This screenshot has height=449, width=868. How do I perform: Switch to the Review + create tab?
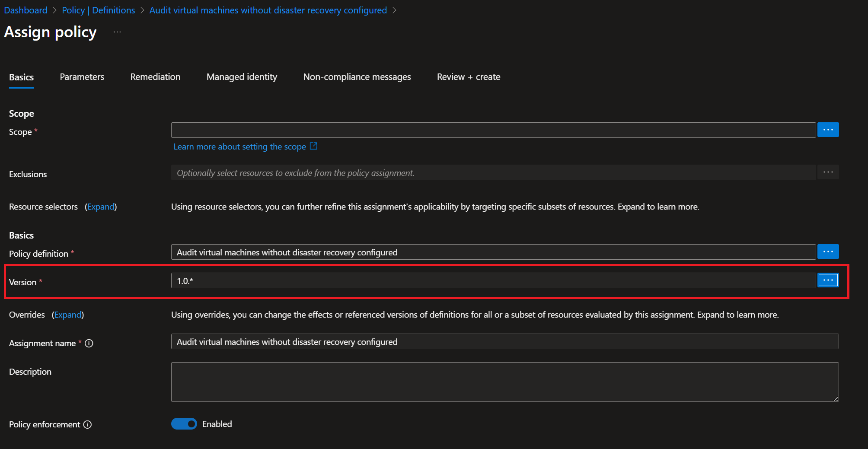[468, 76]
